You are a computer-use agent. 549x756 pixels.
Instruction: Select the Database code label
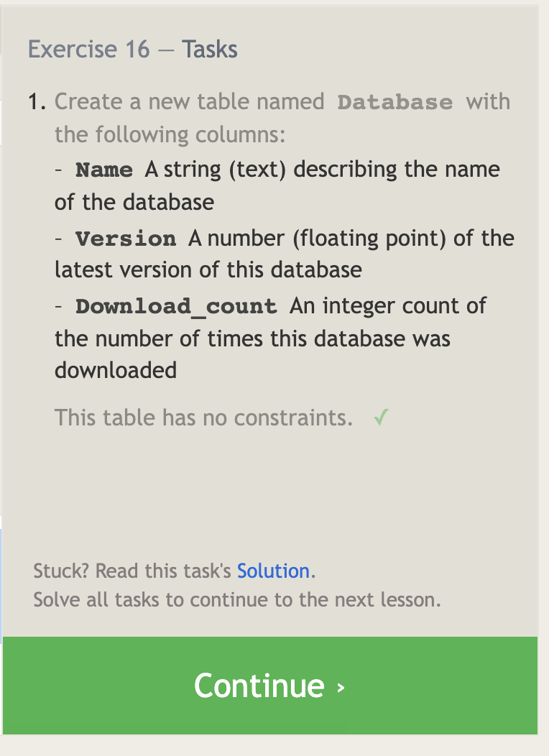click(x=395, y=102)
